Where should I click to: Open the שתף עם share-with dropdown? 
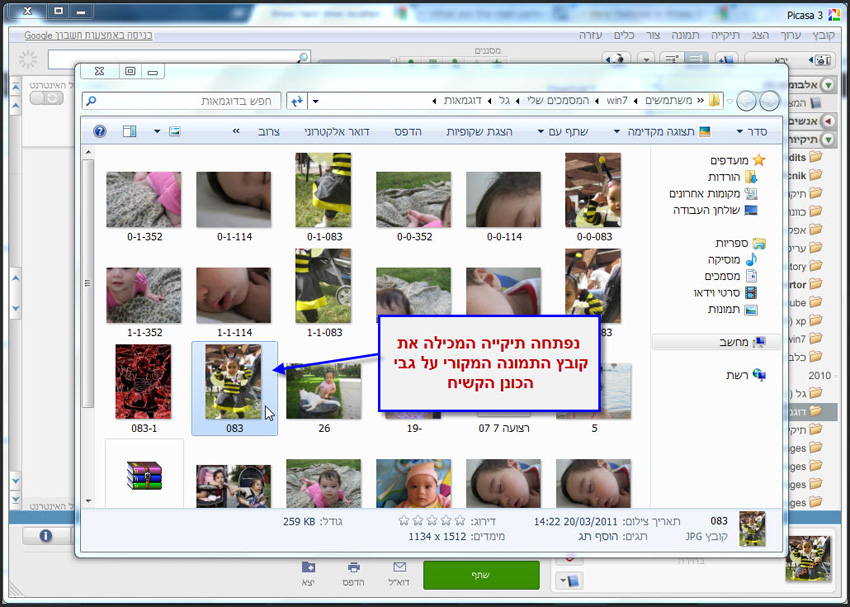pos(563,132)
